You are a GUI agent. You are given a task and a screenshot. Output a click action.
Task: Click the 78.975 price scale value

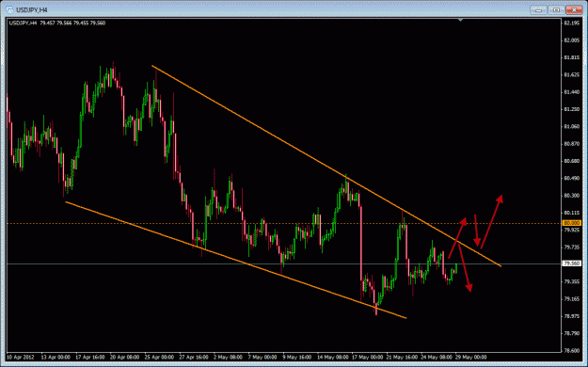[572, 316]
